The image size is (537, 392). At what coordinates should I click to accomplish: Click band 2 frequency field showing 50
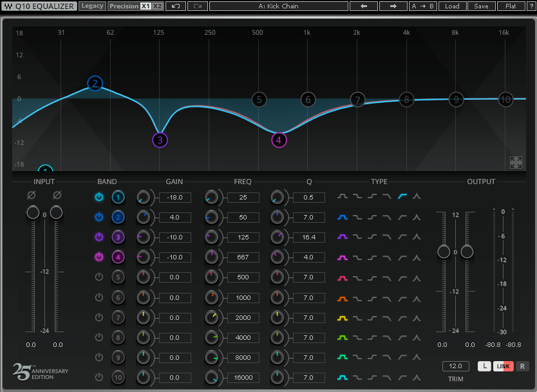pyautogui.click(x=243, y=218)
